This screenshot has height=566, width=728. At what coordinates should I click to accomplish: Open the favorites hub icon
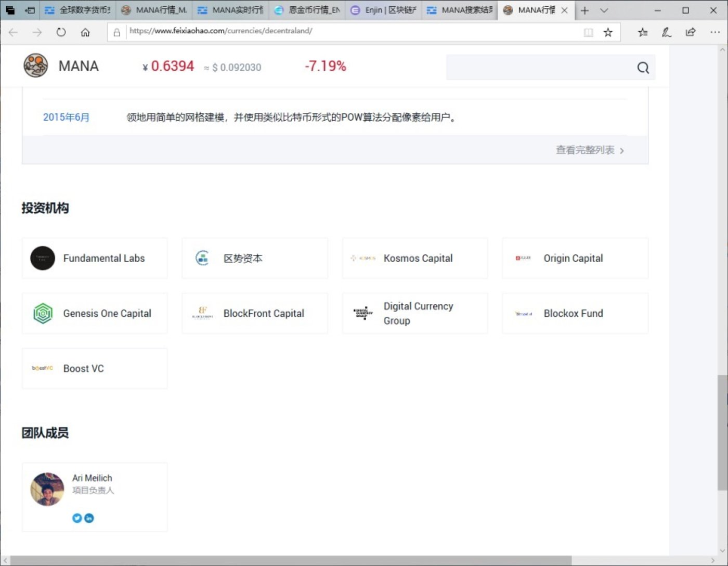643,32
